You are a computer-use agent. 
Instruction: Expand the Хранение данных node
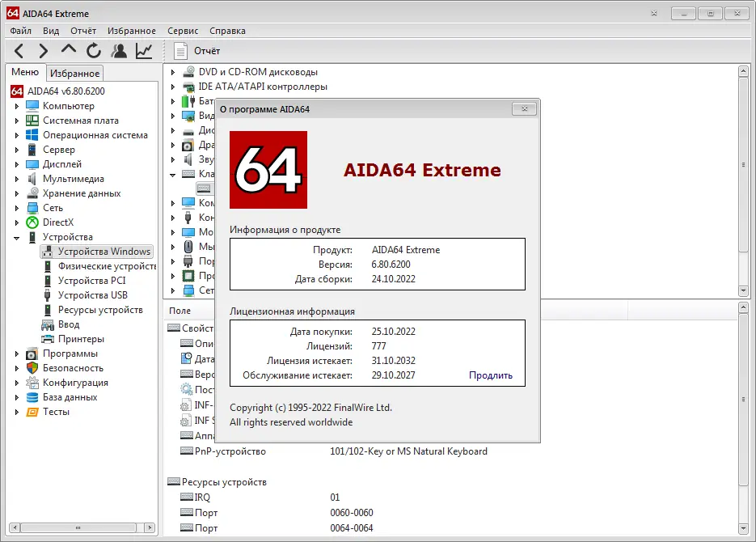point(17,193)
